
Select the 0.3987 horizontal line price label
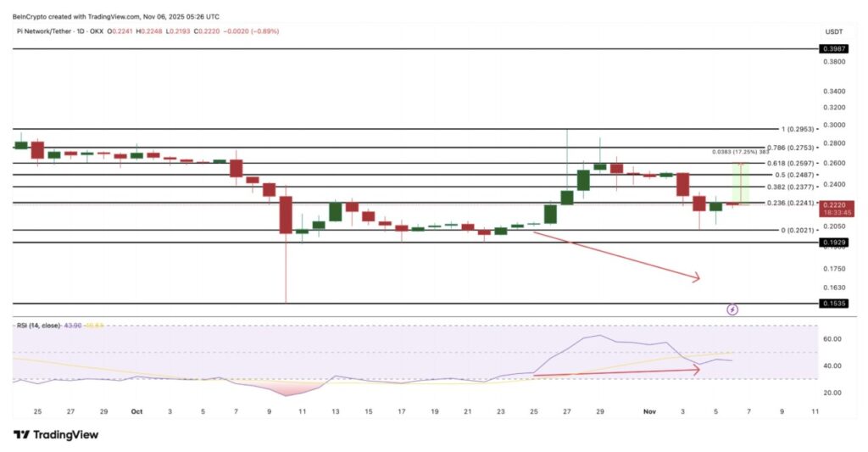click(834, 49)
